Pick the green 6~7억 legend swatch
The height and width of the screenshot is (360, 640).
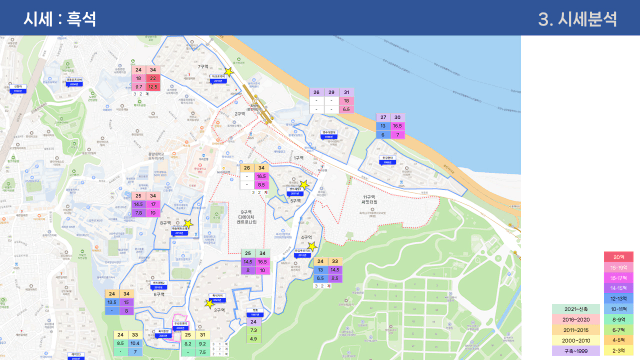click(x=618, y=330)
